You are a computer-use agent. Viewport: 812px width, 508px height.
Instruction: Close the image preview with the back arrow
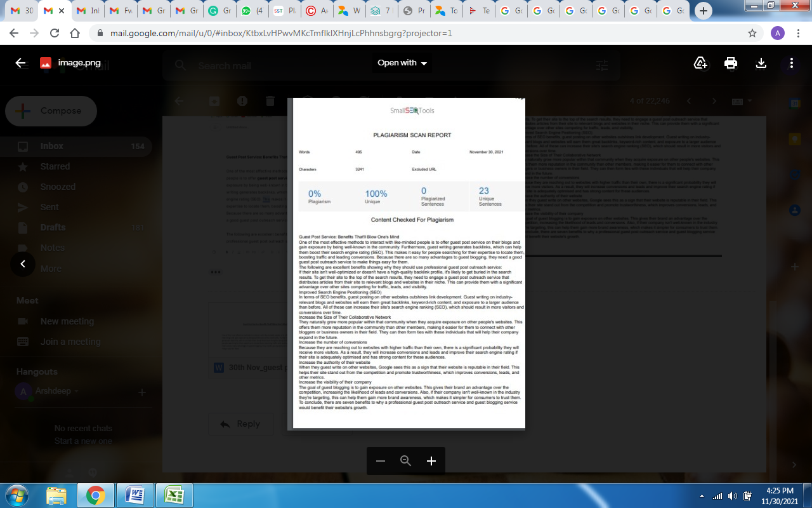(x=20, y=63)
